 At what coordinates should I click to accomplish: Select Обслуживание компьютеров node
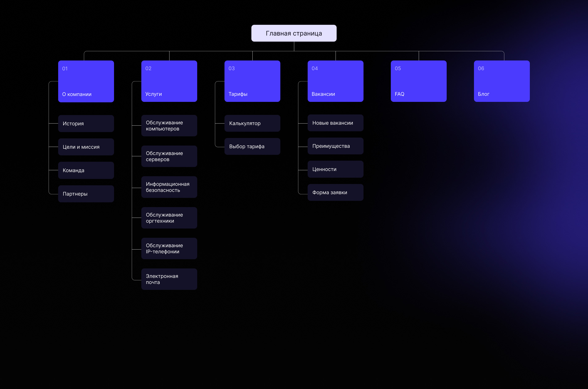click(x=169, y=126)
